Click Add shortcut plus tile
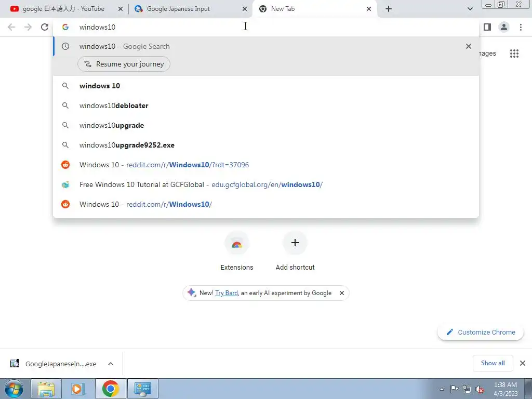 (x=295, y=251)
